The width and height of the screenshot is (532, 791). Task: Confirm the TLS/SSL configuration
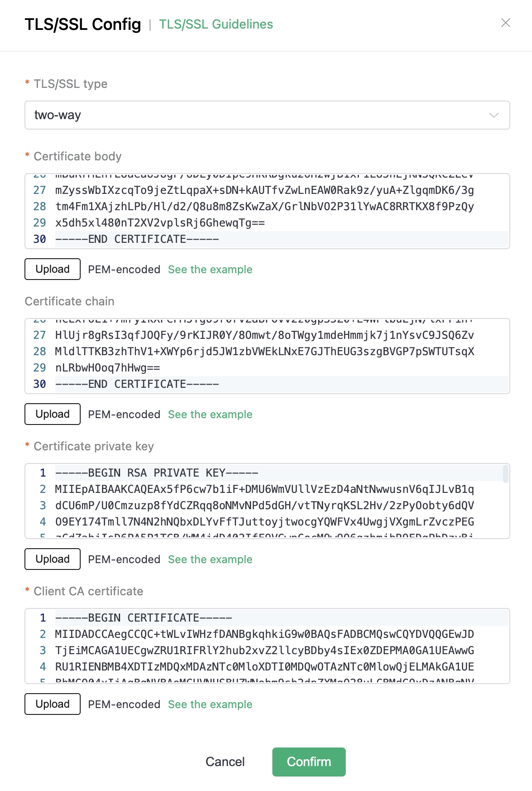309,762
